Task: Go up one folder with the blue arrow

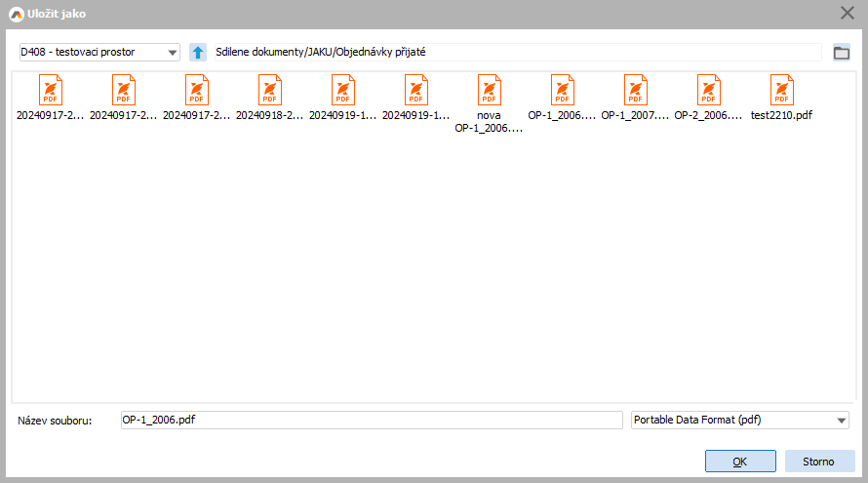Action: pyautogui.click(x=198, y=53)
